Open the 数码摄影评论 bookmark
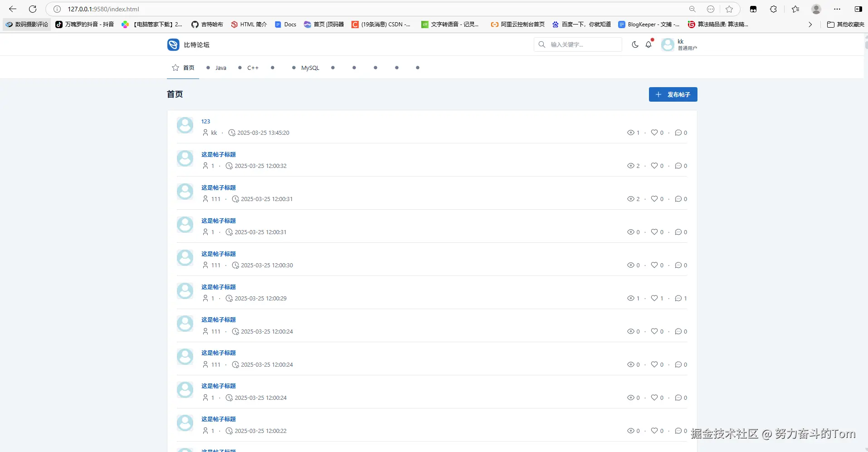This screenshot has height=452, width=868. pos(27,25)
